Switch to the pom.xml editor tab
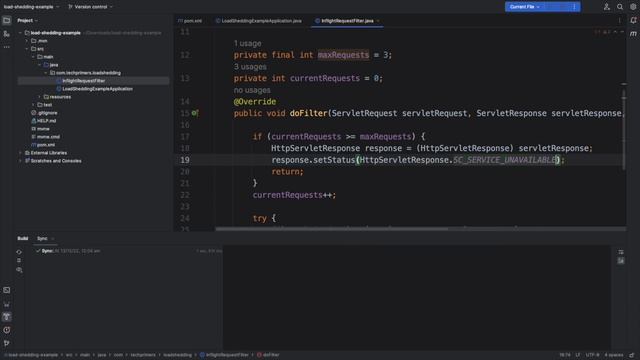 (190, 21)
